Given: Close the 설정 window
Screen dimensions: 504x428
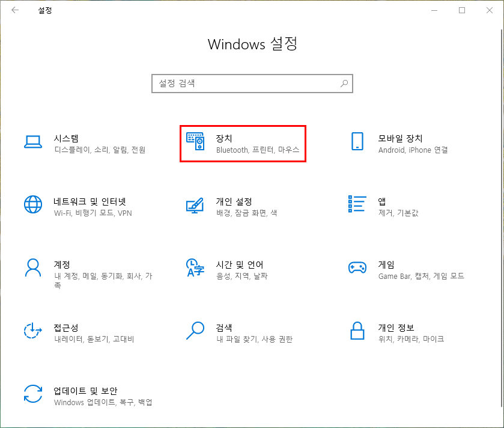Looking at the screenshot, I should pos(490,10).
